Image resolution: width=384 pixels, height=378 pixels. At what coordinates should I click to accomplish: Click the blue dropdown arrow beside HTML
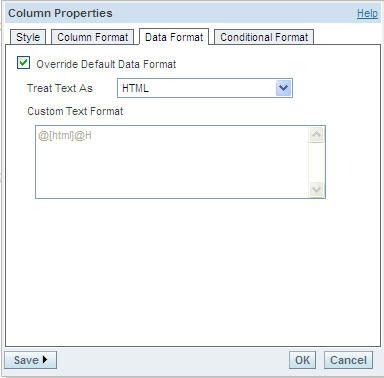point(283,88)
